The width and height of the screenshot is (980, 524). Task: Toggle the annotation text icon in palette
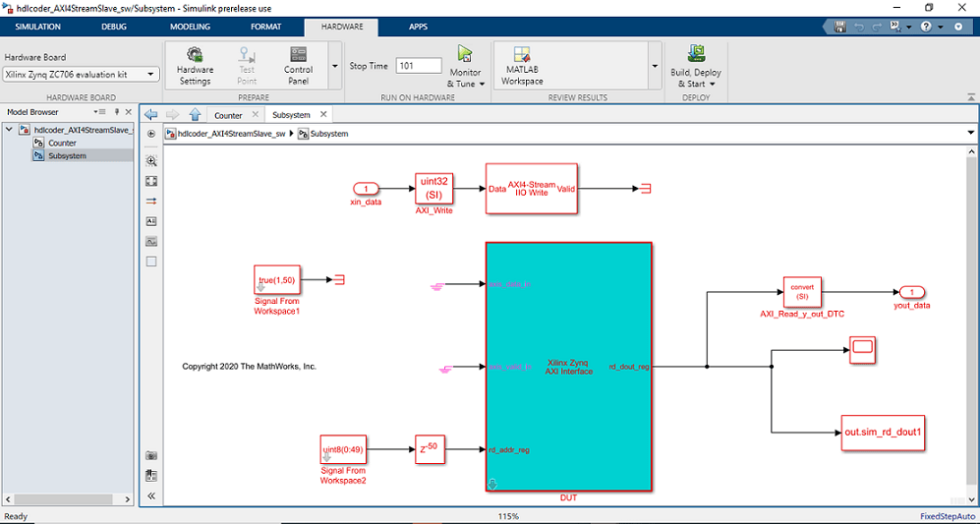click(x=150, y=221)
